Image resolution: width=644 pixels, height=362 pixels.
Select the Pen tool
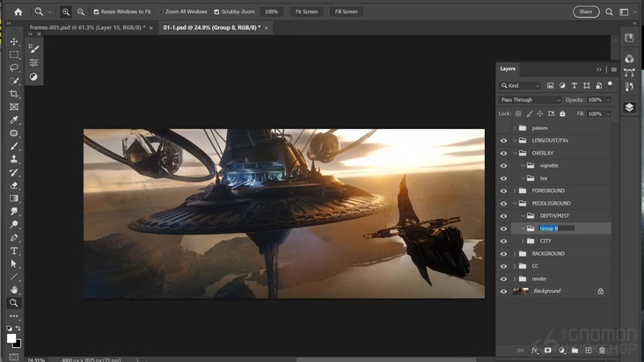coord(14,238)
